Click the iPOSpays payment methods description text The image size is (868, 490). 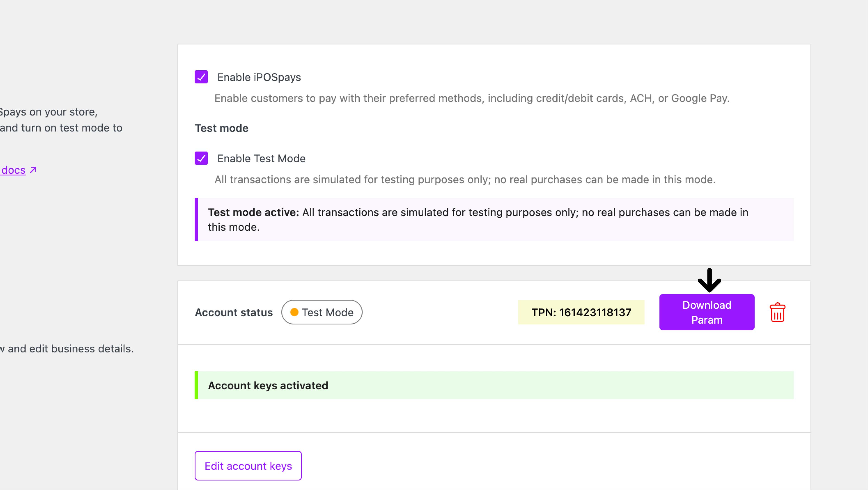point(472,98)
